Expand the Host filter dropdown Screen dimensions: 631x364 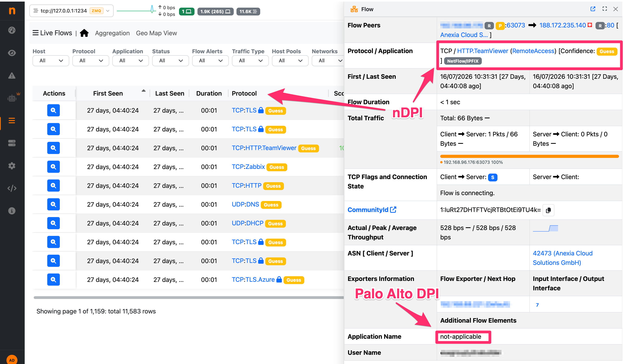coord(51,61)
